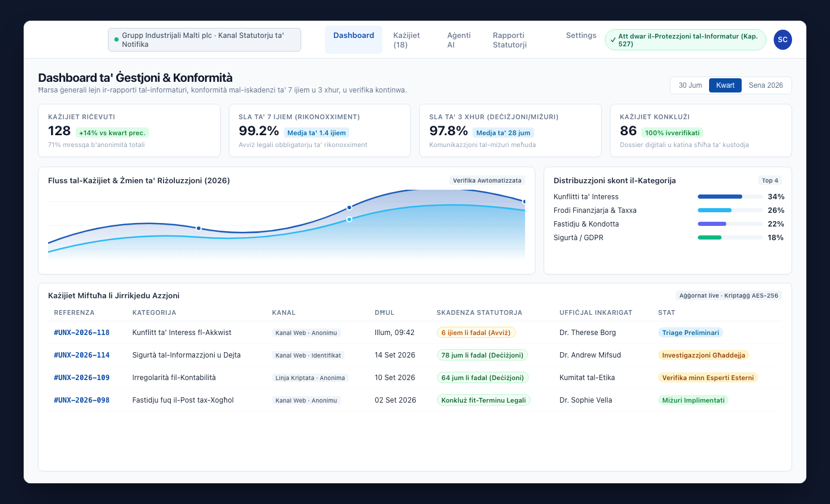Click officer name Dr. Andrew Mifsud
This screenshot has width=830, height=504.
[590, 355]
